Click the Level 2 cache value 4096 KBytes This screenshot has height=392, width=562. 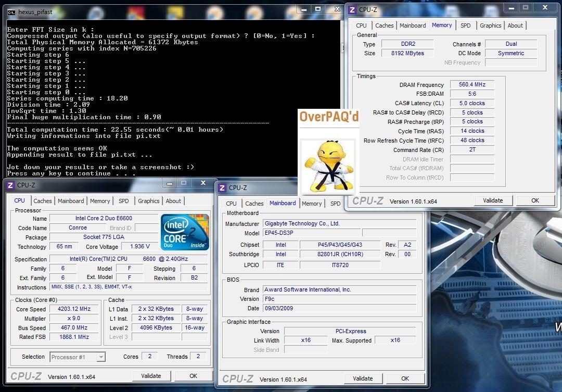156,327
